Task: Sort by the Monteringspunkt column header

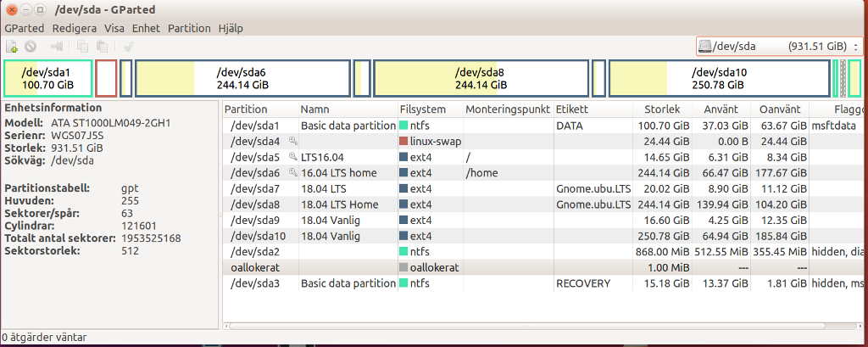Action: [509, 109]
